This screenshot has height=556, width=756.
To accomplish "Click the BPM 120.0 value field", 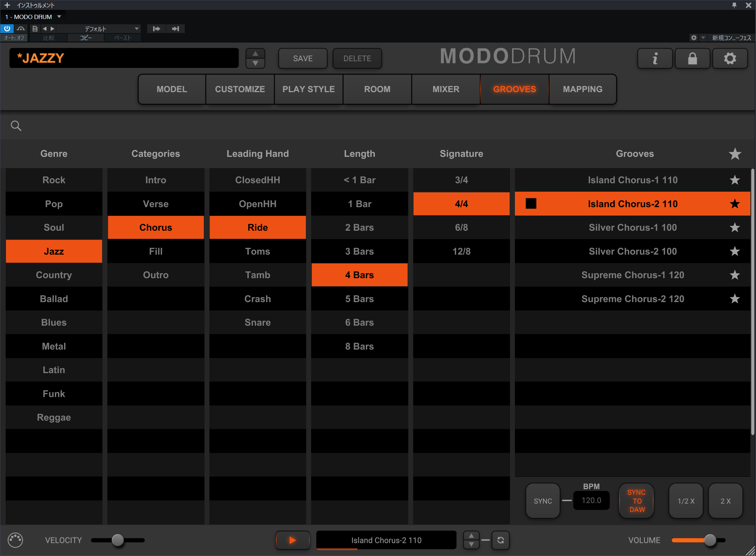I will pos(591,500).
